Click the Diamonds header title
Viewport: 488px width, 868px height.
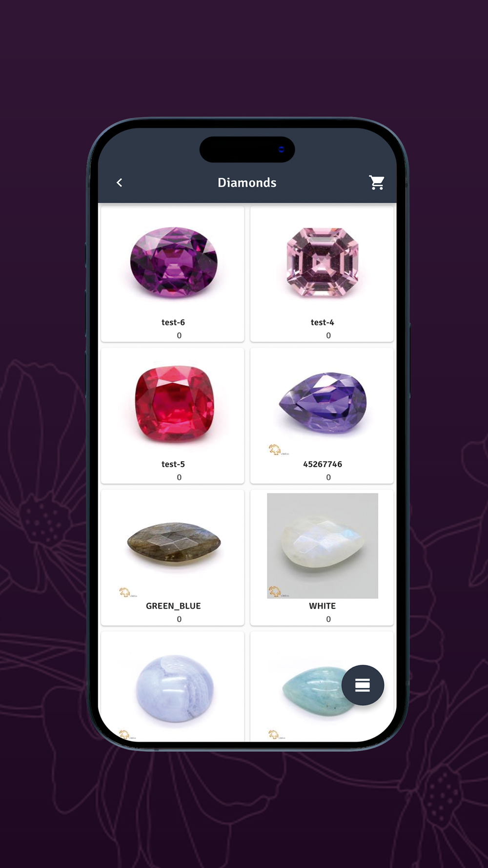247,183
